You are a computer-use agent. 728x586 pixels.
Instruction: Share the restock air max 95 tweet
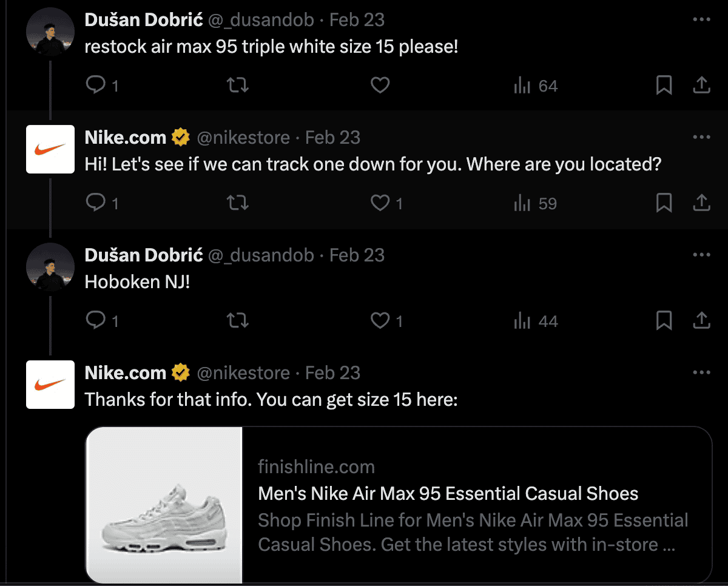(x=701, y=86)
